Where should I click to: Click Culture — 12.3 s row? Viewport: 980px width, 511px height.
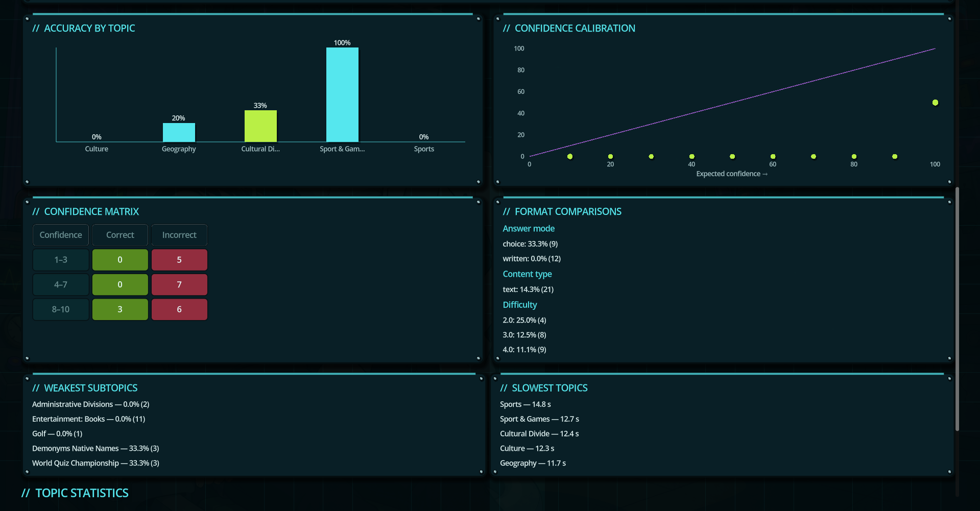pyautogui.click(x=527, y=449)
